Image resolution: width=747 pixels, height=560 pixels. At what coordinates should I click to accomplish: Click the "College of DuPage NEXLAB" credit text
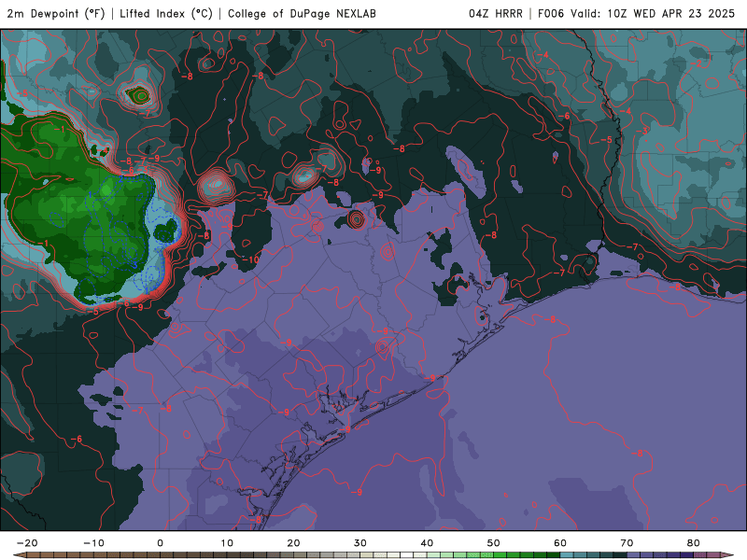[x=302, y=13]
